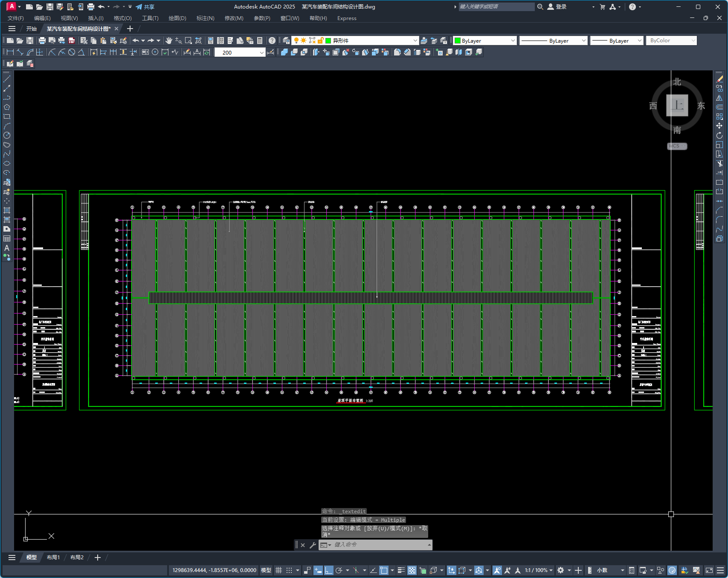Click the Cut to clipboard icon
Screen dimensions: 728x578
84,41
